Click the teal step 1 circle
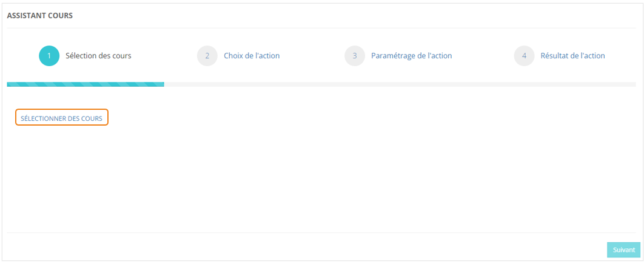Image resolution: width=644 pixels, height=264 pixels. (49, 56)
